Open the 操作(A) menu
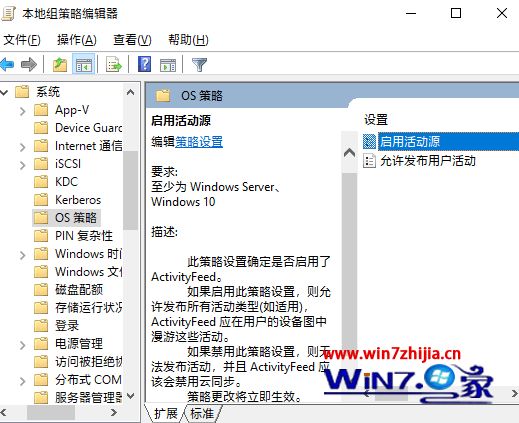 (77, 40)
